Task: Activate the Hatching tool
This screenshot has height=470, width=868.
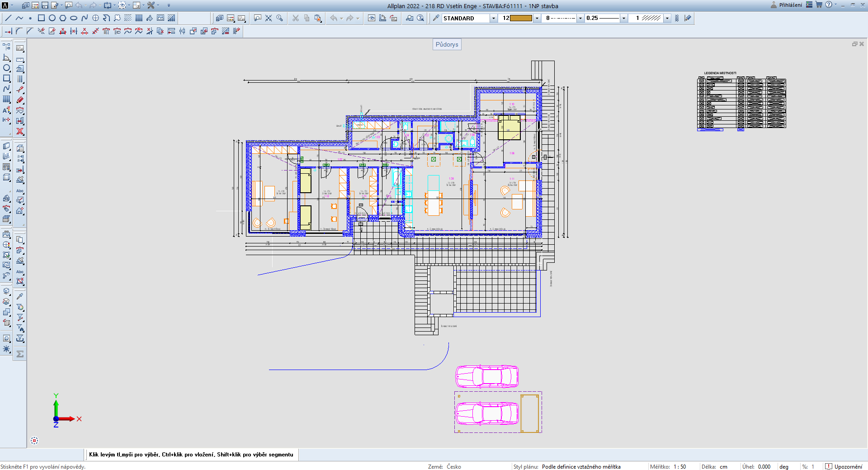Action: (x=128, y=18)
